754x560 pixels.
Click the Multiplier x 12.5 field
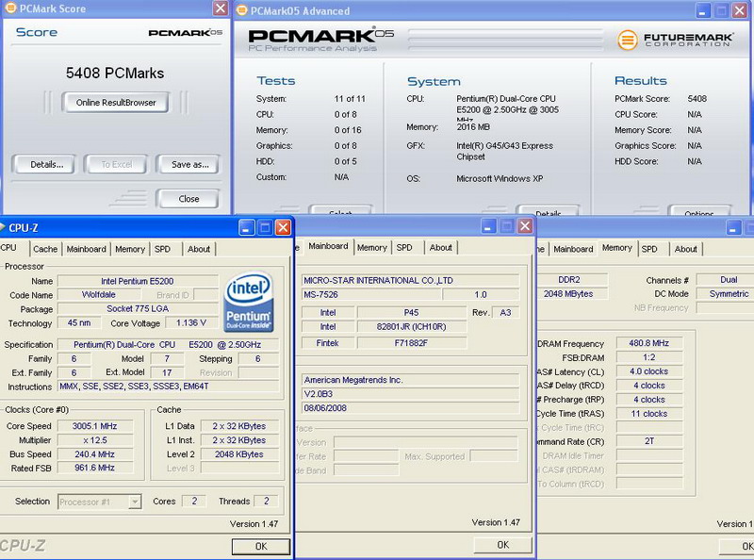(x=95, y=440)
